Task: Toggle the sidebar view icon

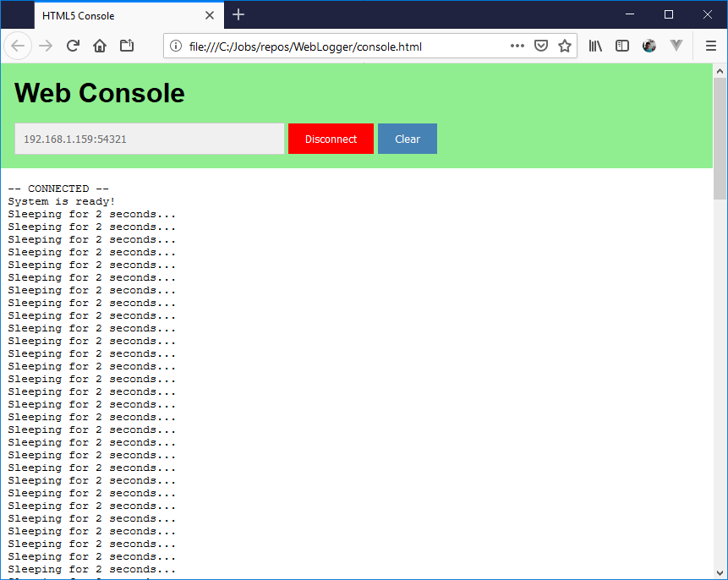Action: 622,47
